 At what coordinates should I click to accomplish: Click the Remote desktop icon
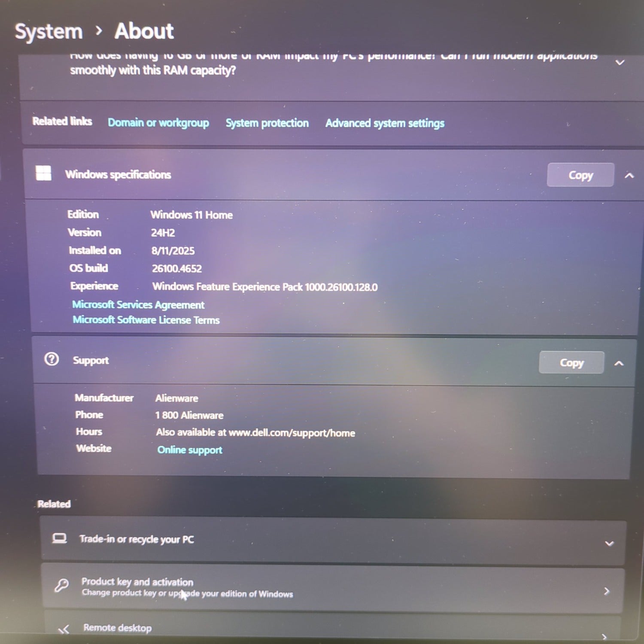pyautogui.click(x=64, y=629)
